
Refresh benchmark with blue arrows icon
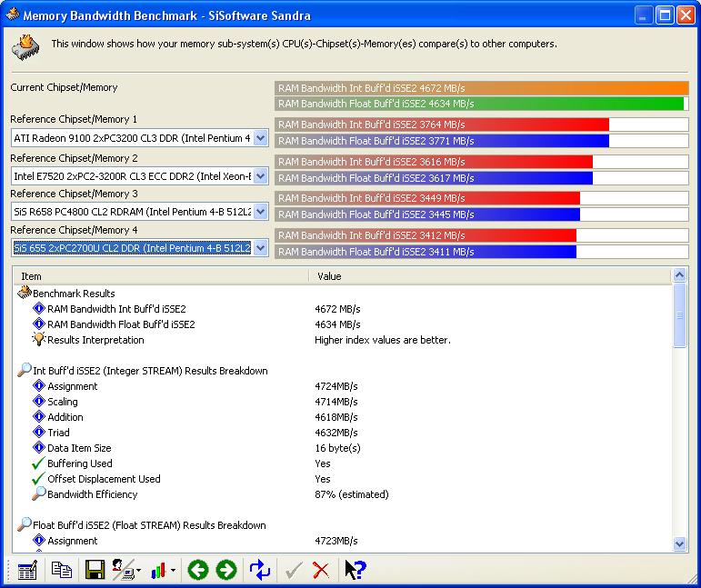point(260,570)
